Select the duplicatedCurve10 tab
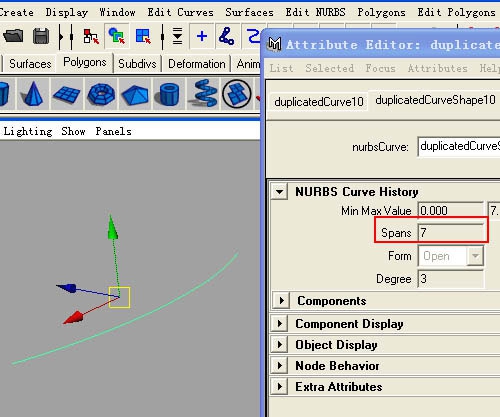Image resolution: width=500 pixels, height=417 pixels. [319, 102]
